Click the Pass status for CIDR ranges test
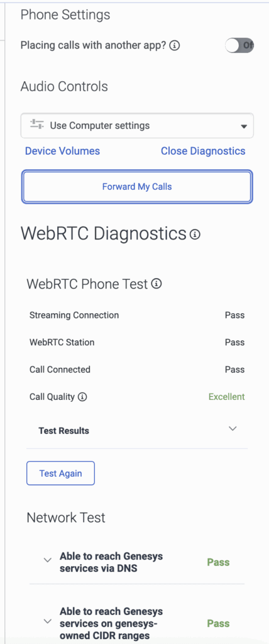269x644 pixels. click(x=218, y=623)
